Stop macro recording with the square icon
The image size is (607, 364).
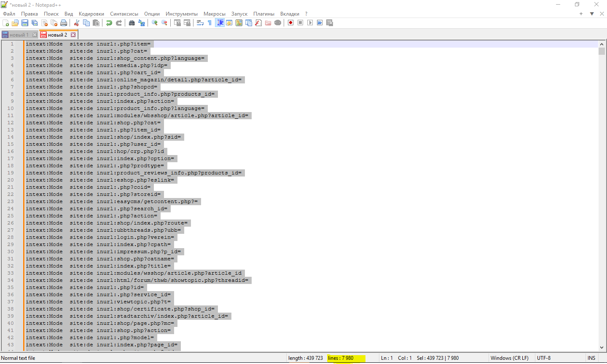click(301, 23)
